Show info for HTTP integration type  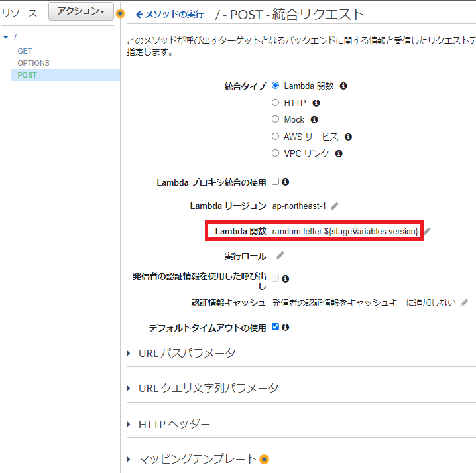(x=316, y=103)
